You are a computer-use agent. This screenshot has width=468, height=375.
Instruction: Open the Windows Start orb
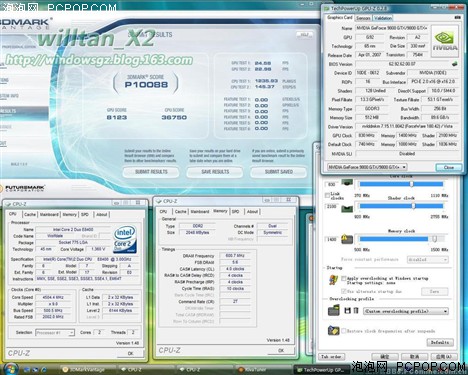pos(10,369)
